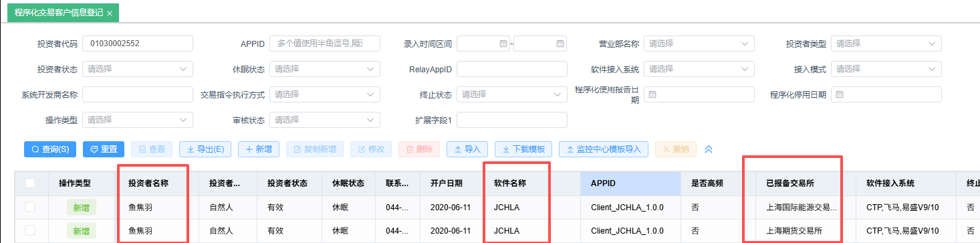Close the 程序化交易客户信息登记 tab

point(109,13)
